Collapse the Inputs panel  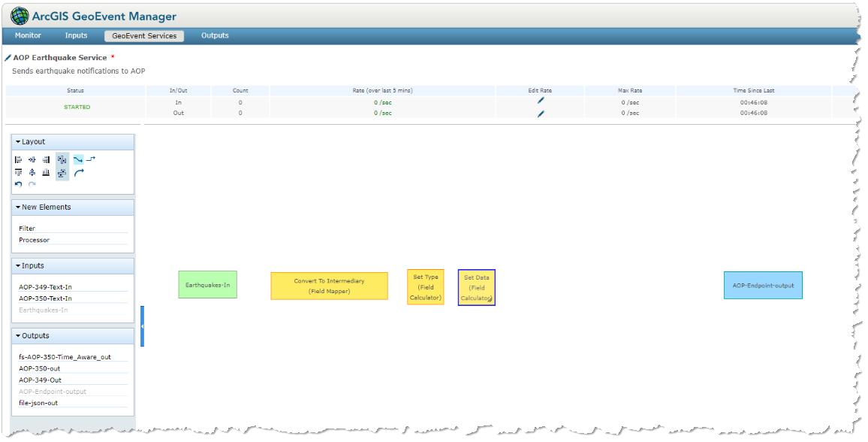[x=18, y=266]
